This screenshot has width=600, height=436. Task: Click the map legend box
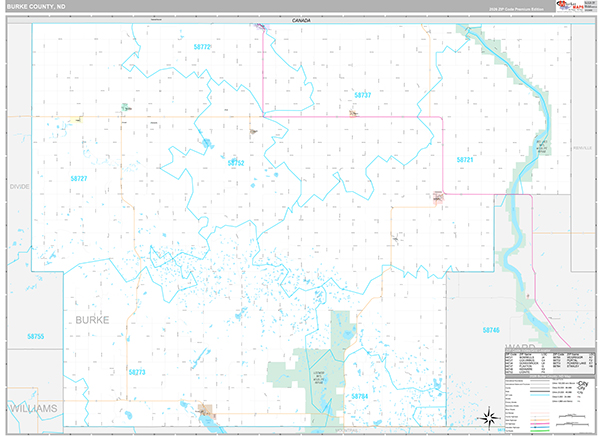pyautogui.click(x=550, y=404)
